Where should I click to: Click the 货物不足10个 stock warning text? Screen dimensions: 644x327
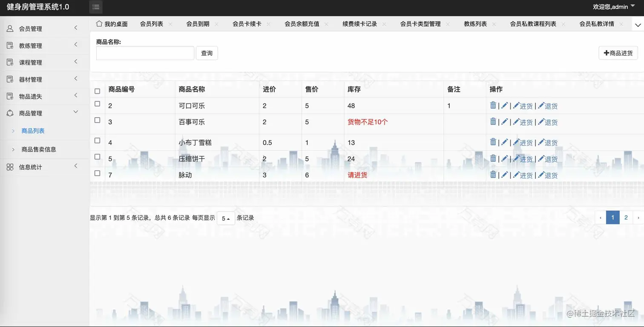pyautogui.click(x=368, y=122)
